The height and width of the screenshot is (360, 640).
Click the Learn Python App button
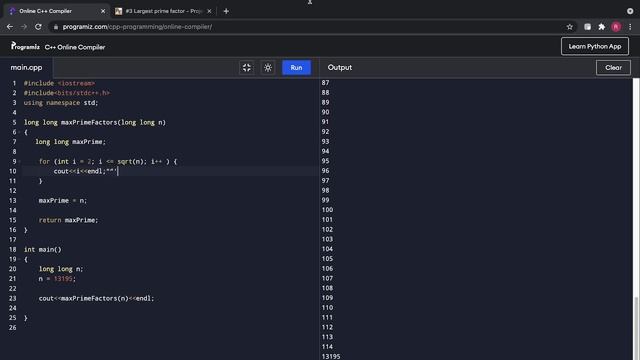pos(595,47)
